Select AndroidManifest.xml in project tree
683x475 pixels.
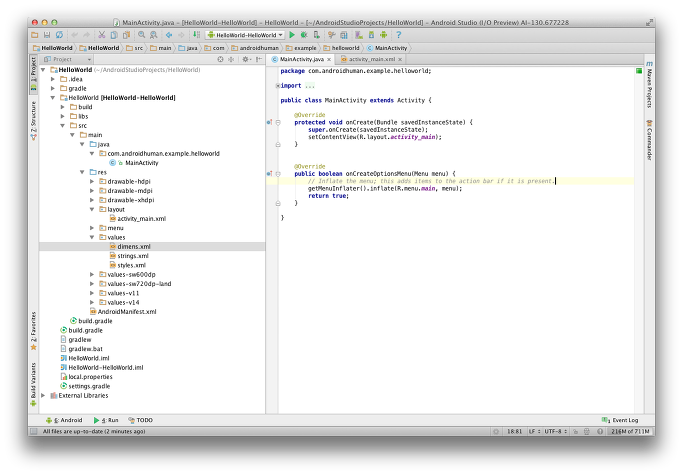pos(123,312)
